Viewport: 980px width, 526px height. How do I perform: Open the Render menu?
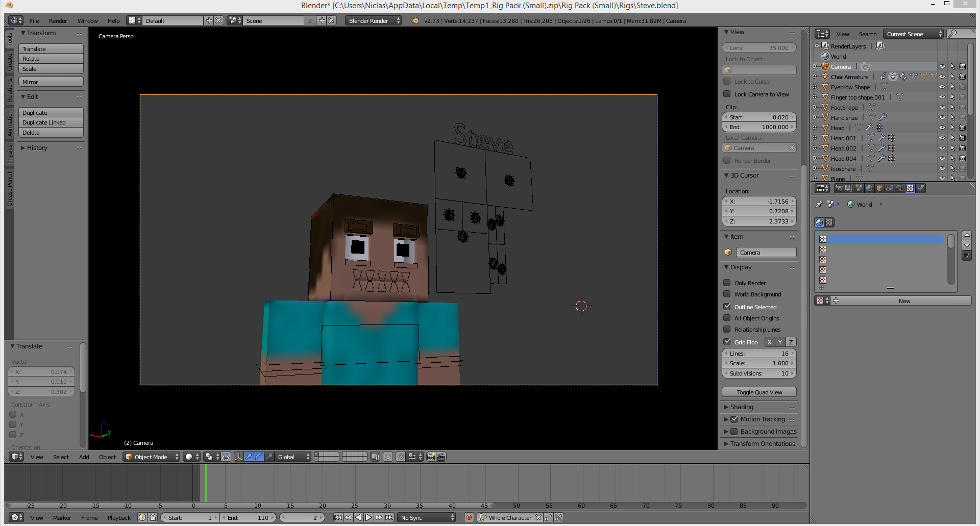click(58, 21)
